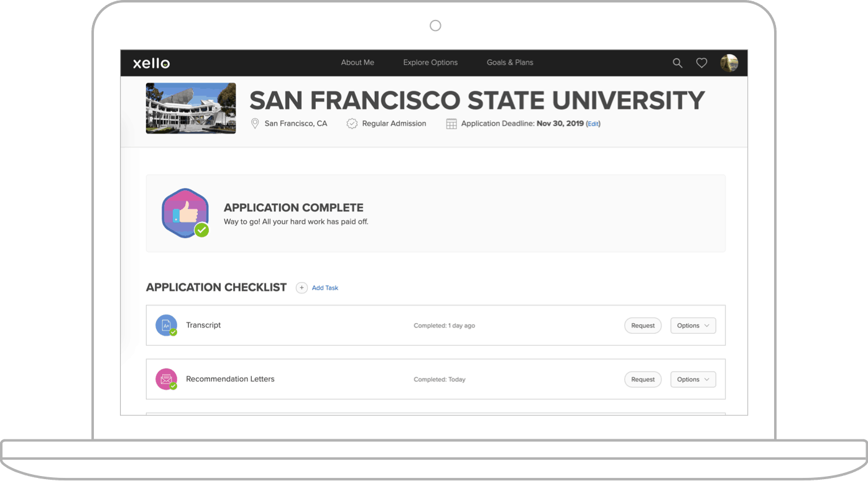Click the Transcript task name
Screen dimensions: 868x481
coord(203,325)
